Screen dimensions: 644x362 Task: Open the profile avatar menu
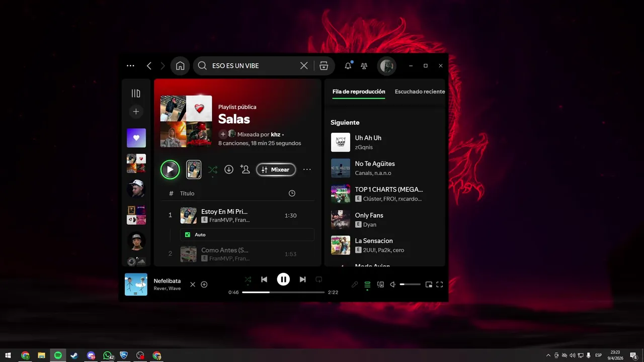(x=387, y=66)
